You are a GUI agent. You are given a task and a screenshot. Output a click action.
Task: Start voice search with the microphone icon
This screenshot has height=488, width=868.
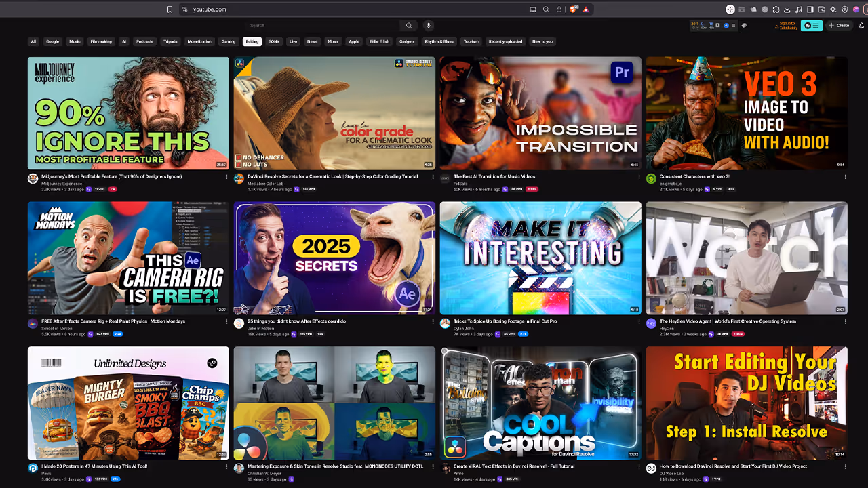pos(428,25)
